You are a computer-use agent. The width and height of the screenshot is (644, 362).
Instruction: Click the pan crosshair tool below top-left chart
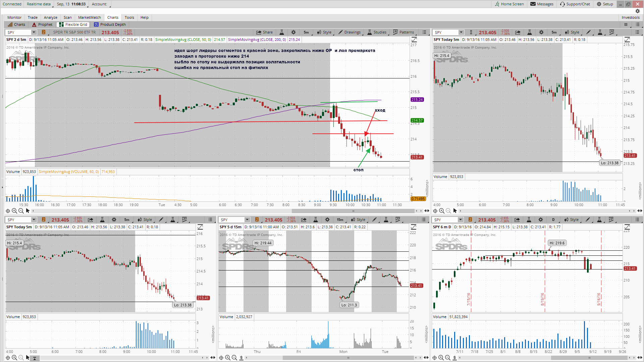coord(8,211)
